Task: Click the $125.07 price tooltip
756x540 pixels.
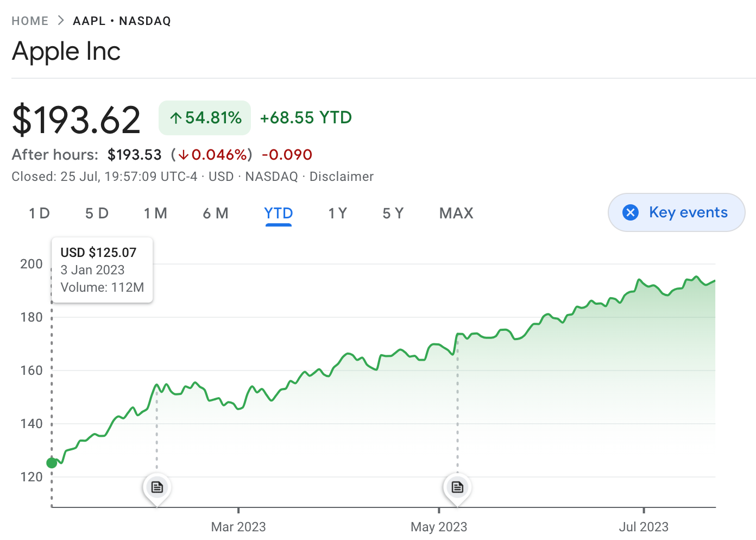Action: coord(102,269)
